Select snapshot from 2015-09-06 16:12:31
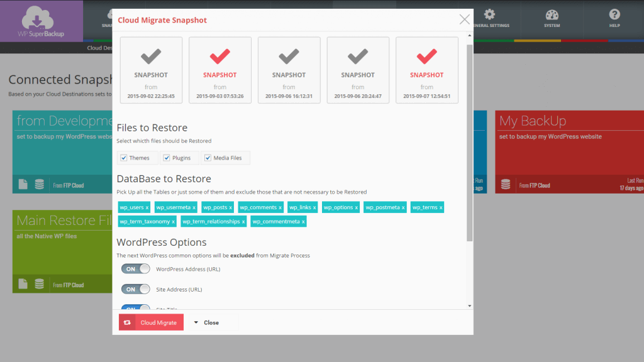The width and height of the screenshot is (644, 362). [289, 70]
